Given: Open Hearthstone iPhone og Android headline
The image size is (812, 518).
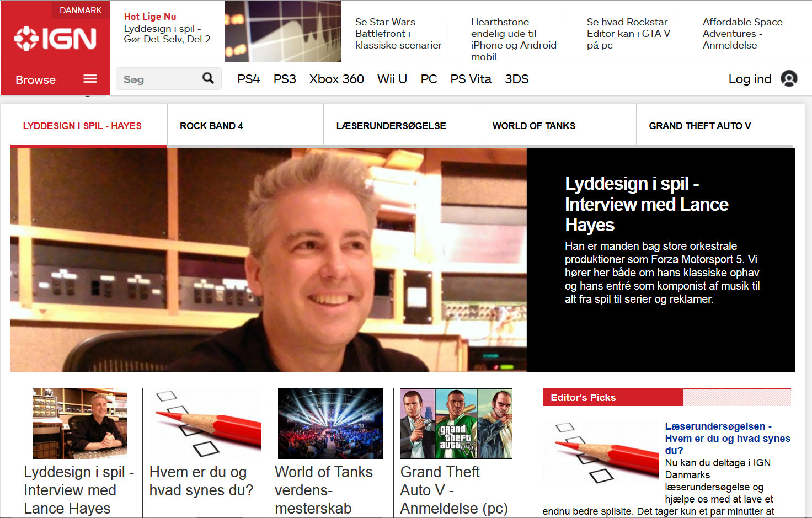Looking at the screenshot, I should click(514, 39).
